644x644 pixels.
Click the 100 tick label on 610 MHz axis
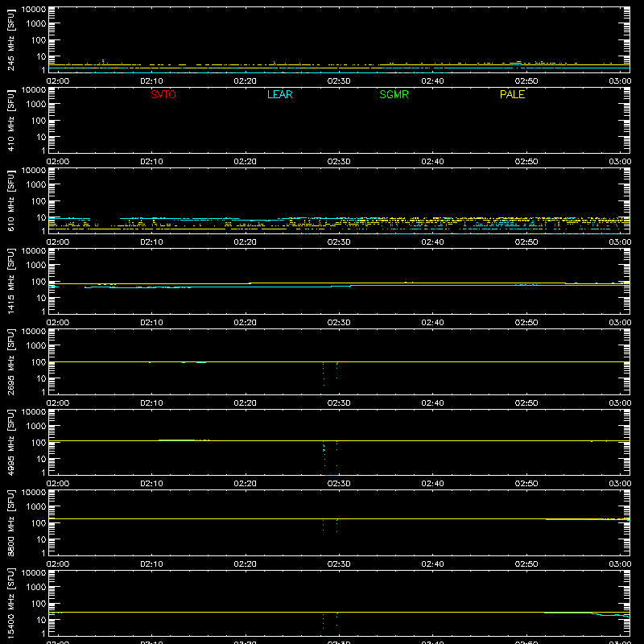pyautogui.click(x=39, y=201)
